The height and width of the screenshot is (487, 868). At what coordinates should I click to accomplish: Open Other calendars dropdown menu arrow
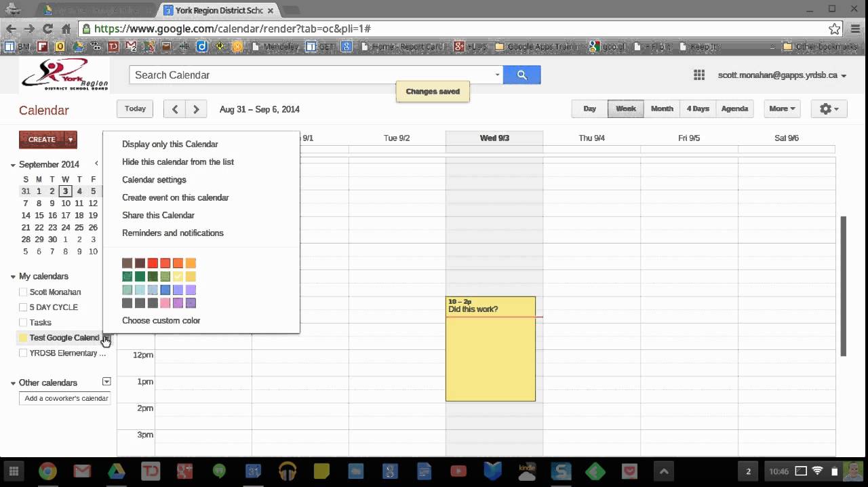(106, 382)
